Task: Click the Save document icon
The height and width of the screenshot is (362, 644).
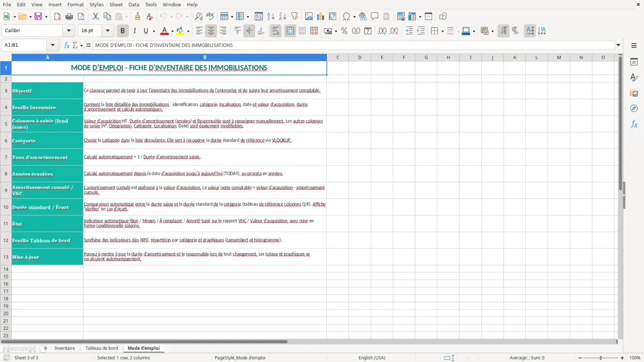Action: coord(38,17)
